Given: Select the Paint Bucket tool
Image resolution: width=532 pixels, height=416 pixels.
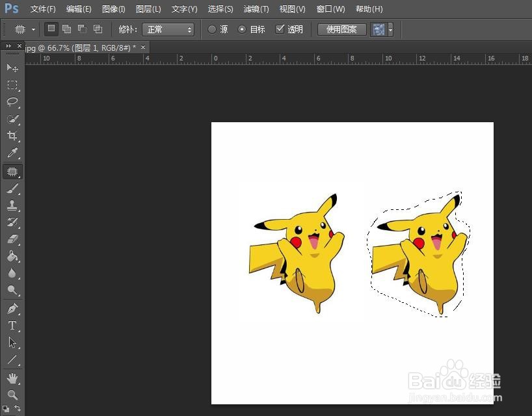Looking at the screenshot, I should [12, 256].
